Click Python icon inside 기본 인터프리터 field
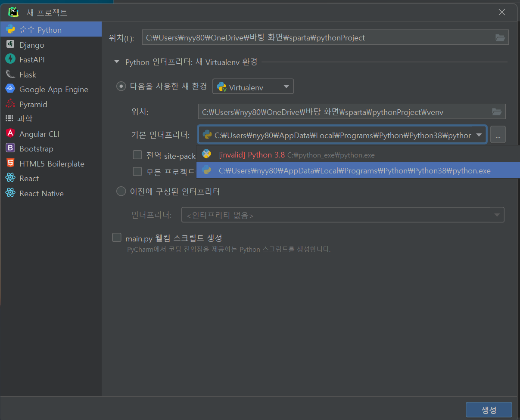Viewport: 520px width, 420px height. (207, 135)
